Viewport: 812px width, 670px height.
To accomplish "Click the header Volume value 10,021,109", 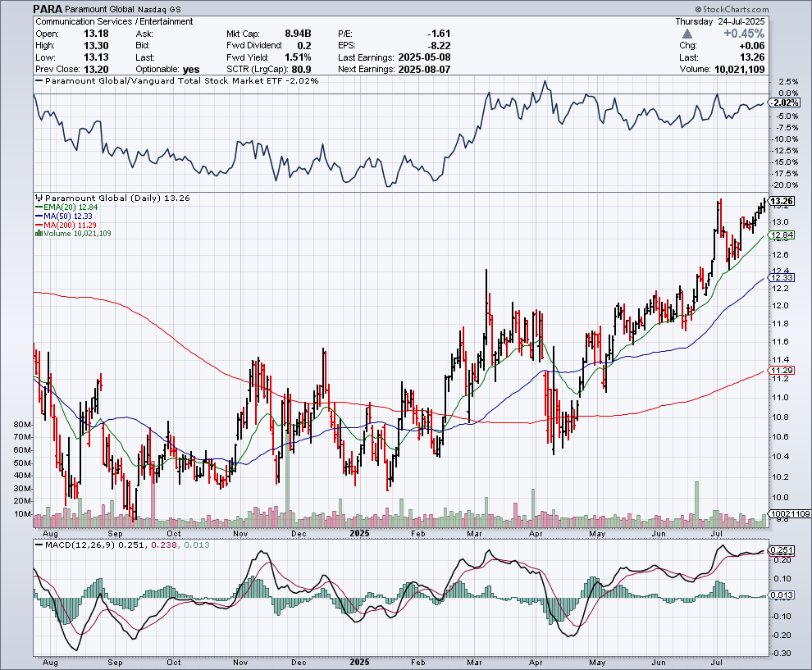I will [740, 70].
